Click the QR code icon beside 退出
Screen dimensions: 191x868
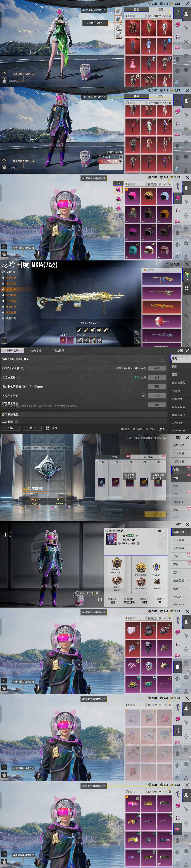tap(48, 428)
